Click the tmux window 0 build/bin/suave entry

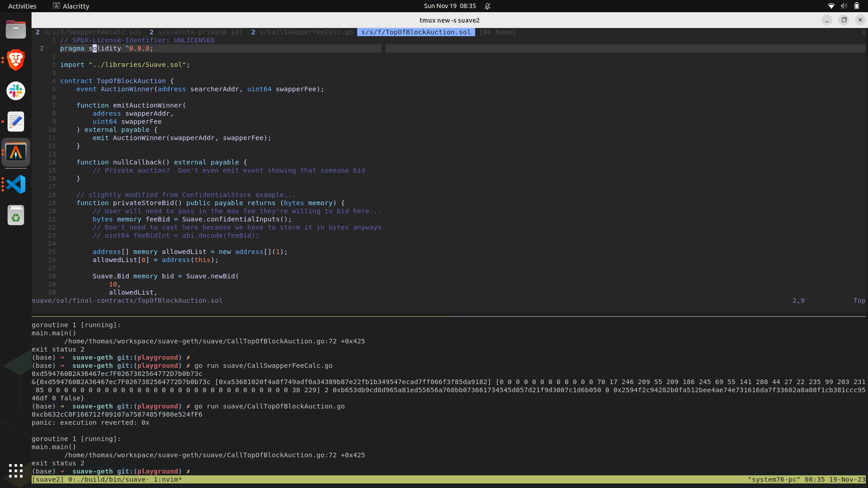[x=108, y=479]
